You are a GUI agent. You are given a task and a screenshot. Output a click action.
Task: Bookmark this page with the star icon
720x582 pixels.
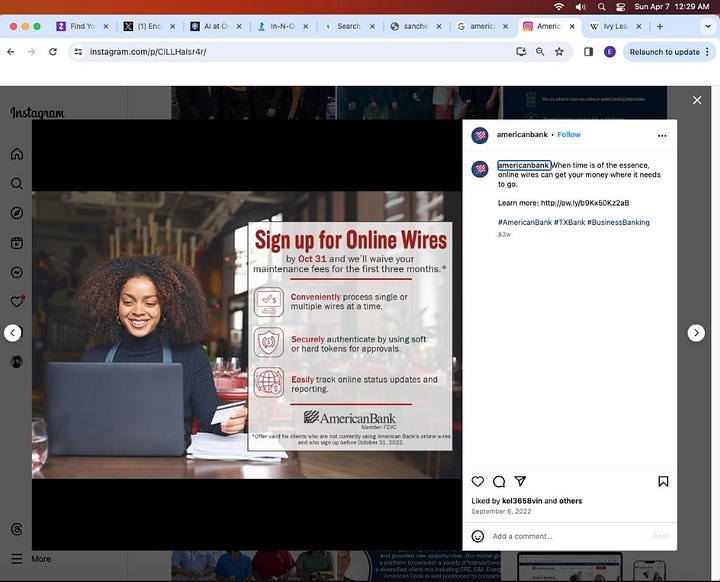point(559,52)
